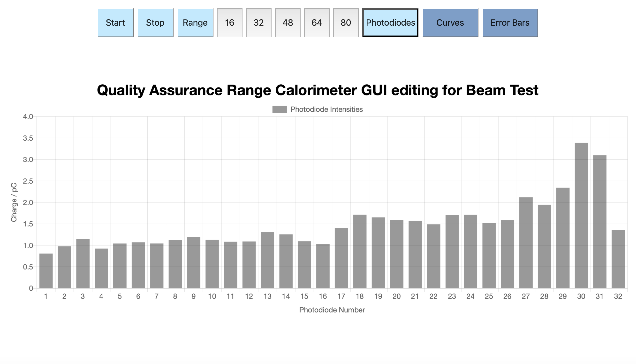Click the bar for photodiode 18

pos(360,252)
